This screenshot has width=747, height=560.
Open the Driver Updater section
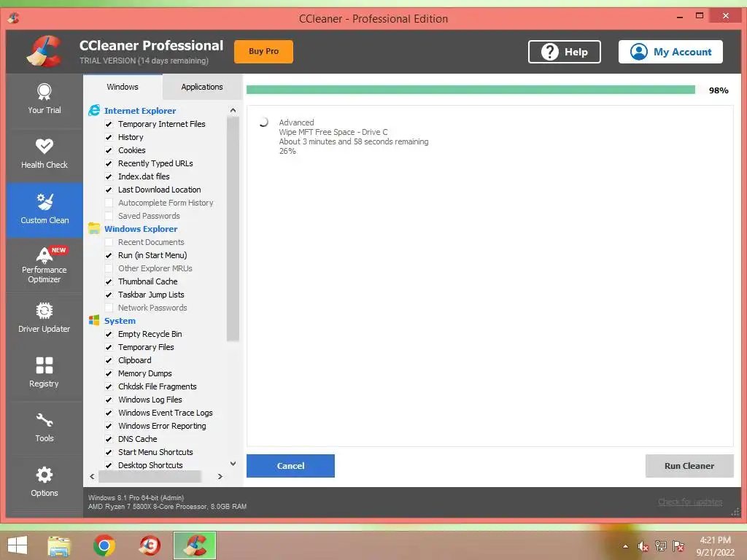tap(44, 319)
